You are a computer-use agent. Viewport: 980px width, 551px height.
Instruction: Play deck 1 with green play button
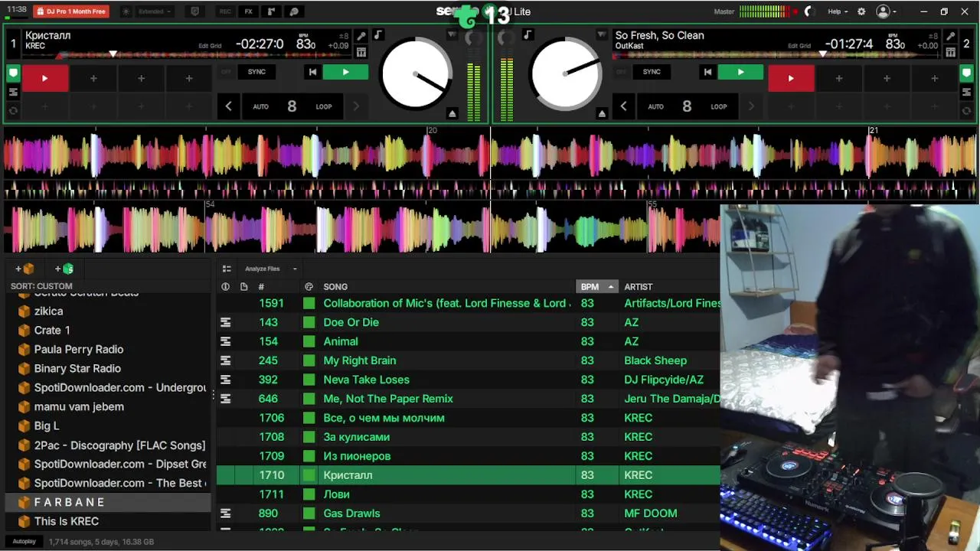click(x=345, y=72)
